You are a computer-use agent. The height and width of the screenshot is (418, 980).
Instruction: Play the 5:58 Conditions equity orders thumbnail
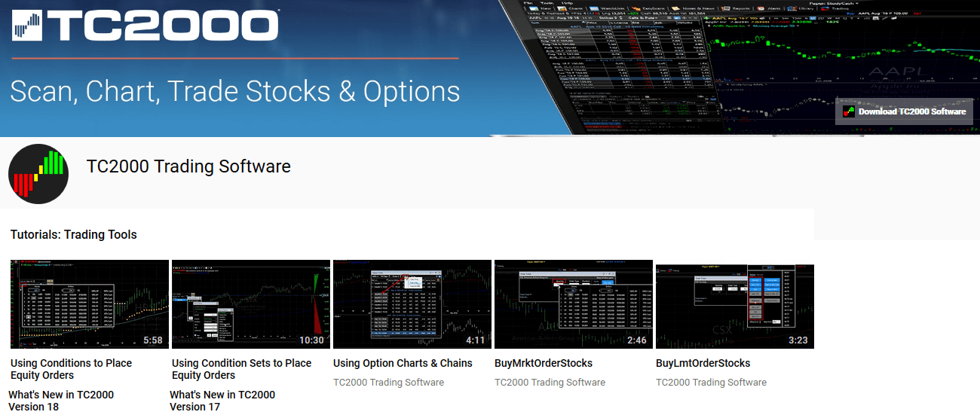[x=90, y=304]
